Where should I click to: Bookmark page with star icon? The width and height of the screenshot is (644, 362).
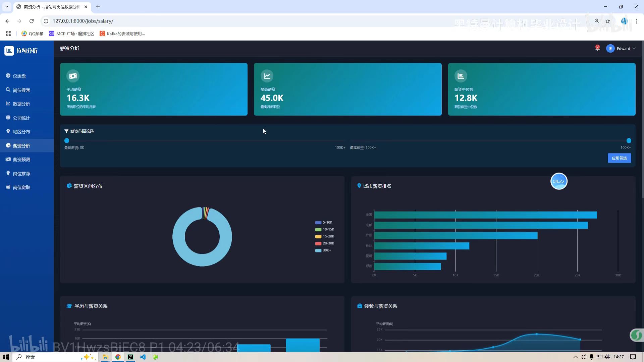(608, 21)
